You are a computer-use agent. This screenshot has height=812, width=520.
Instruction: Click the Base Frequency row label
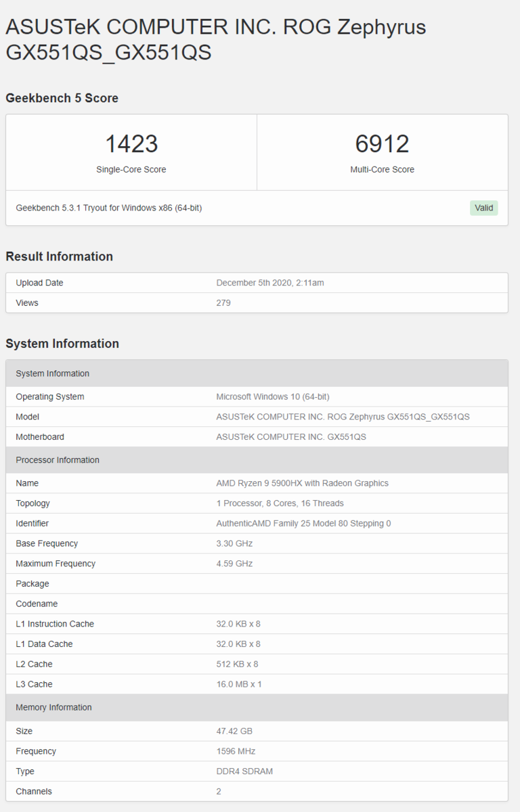(47, 543)
